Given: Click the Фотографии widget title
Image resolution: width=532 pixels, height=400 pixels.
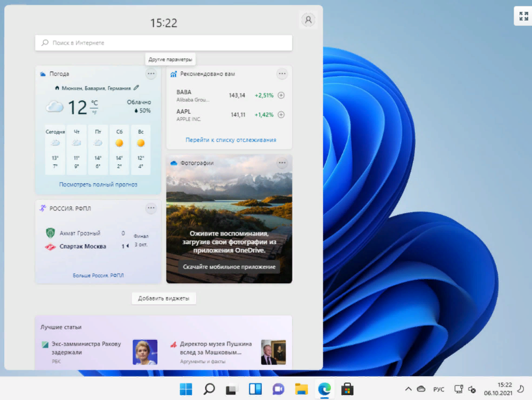Looking at the screenshot, I should 197,163.
